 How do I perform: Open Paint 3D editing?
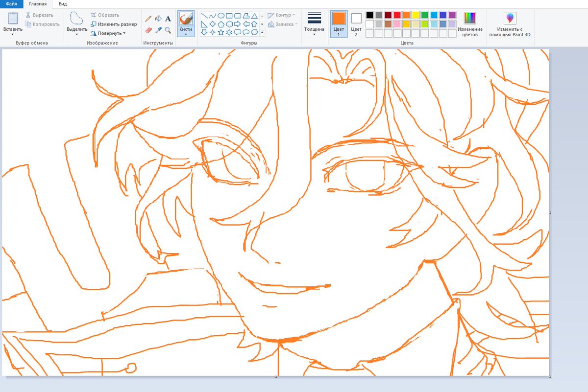(510, 25)
